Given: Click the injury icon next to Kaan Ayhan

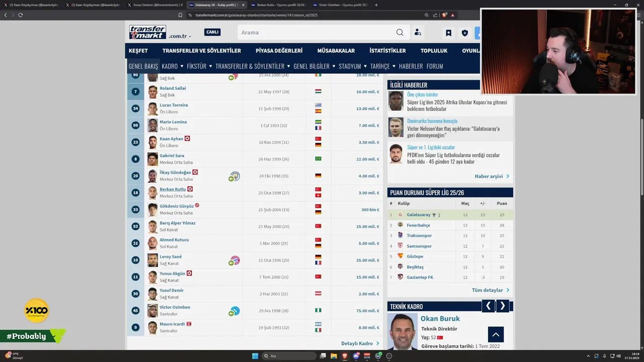Looking at the screenshot, I should [187, 138].
